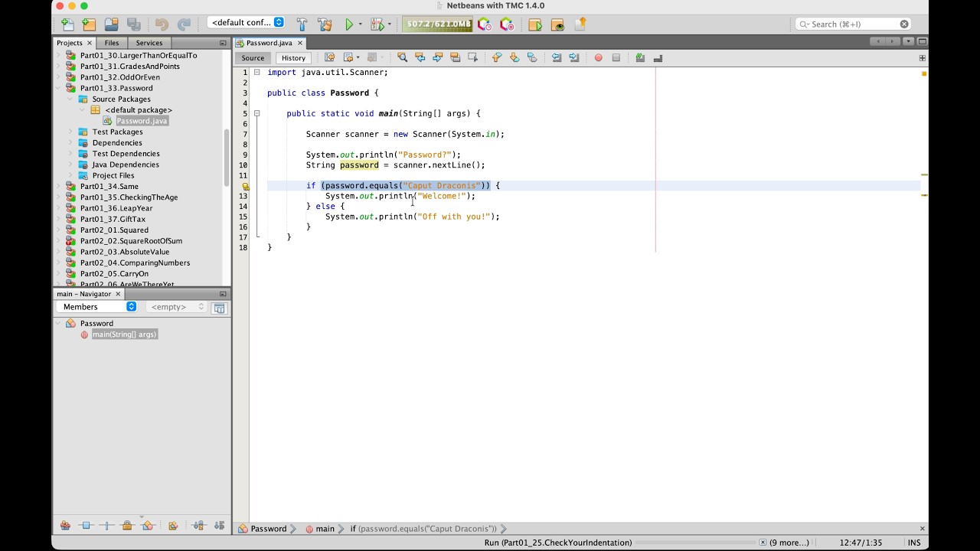This screenshot has width=980, height=551.
Task: Click the Toggle Highlight Search icon
Action: [455, 57]
